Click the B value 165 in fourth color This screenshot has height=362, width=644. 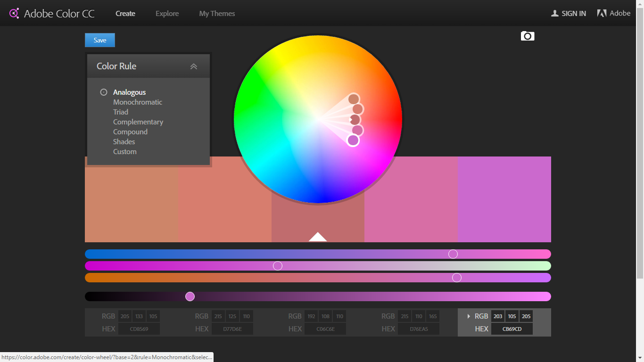[433, 316]
